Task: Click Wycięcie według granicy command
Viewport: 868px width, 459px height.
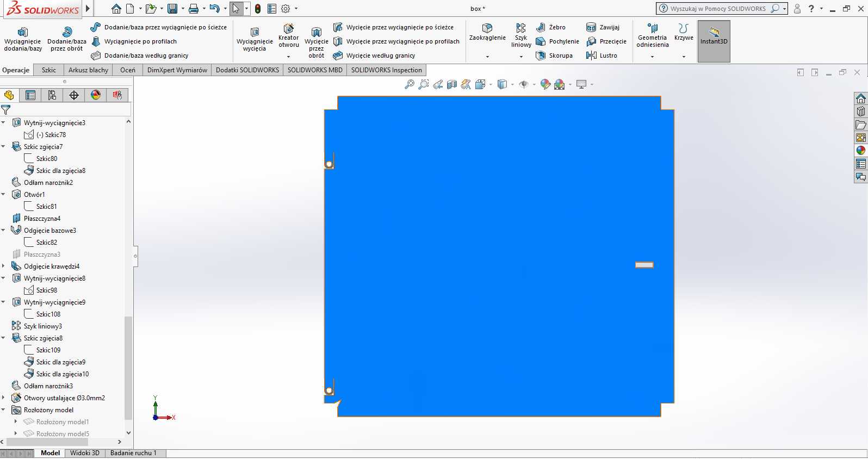Action: [374, 55]
